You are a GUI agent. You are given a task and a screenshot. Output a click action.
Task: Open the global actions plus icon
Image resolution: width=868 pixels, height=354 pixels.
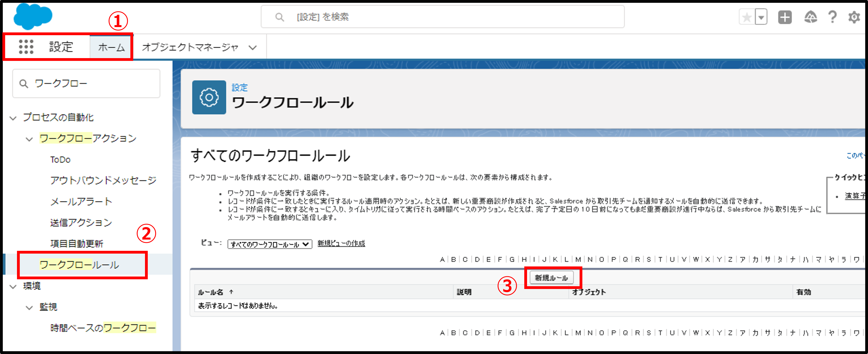tap(785, 17)
